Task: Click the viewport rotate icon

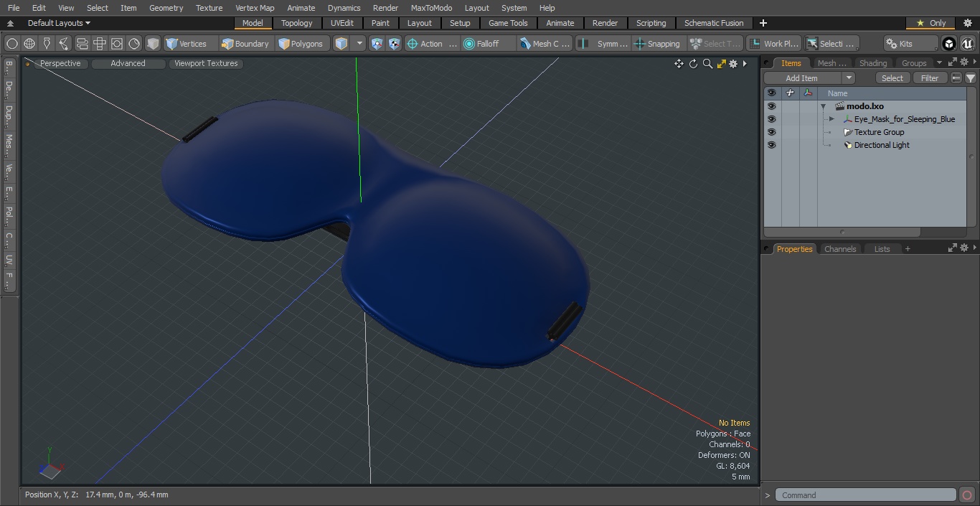Action: (693, 64)
